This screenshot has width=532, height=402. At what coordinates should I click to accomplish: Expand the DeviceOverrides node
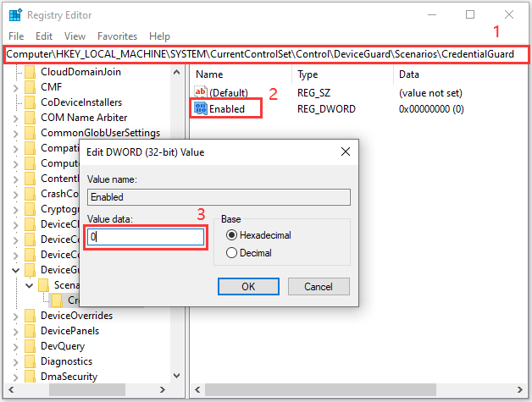(x=15, y=317)
